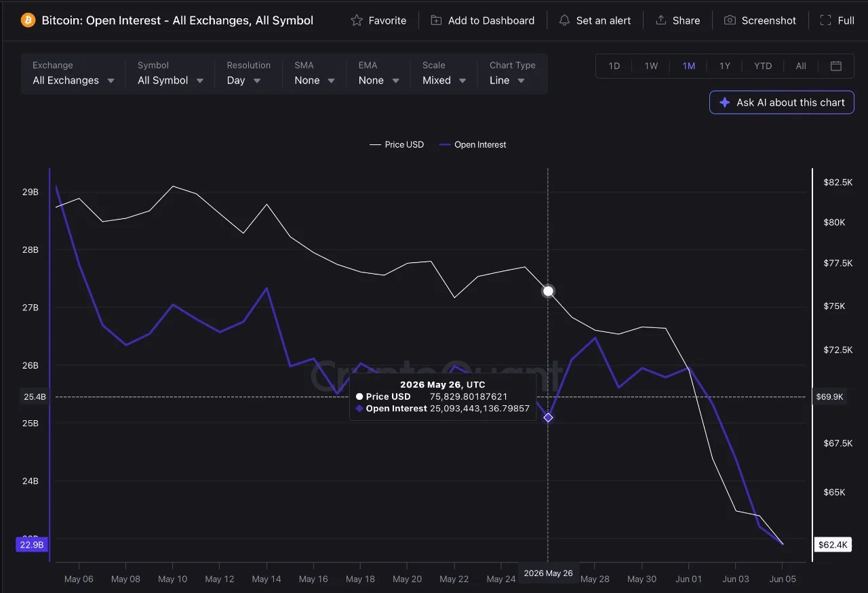This screenshot has height=593, width=868.
Task: Click the Share text label
Action: (x=686, y=20)
